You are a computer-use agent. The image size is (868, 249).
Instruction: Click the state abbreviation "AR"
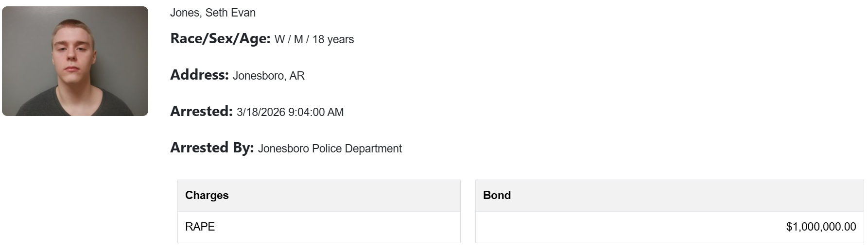[297, 76]
